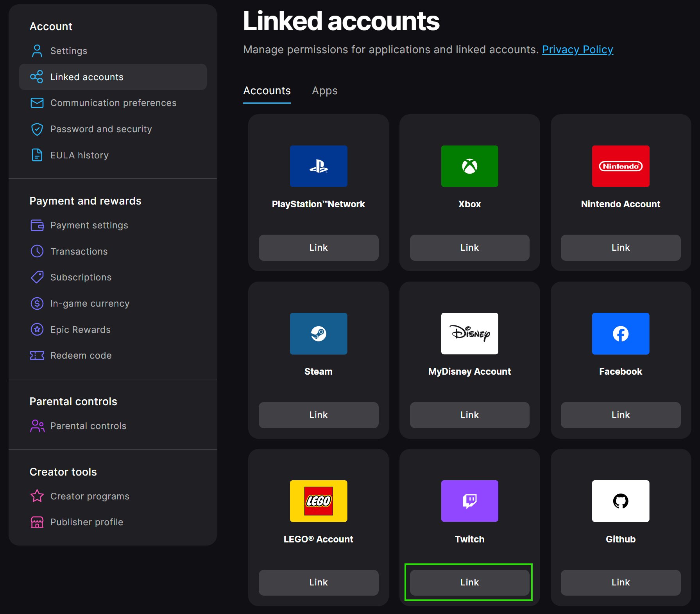Open the Privacy Policy link

[x=577, y=50]
